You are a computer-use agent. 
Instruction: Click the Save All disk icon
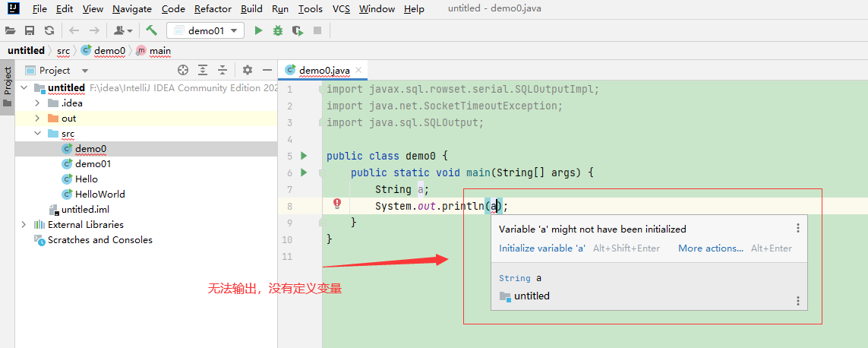(30, 31)
